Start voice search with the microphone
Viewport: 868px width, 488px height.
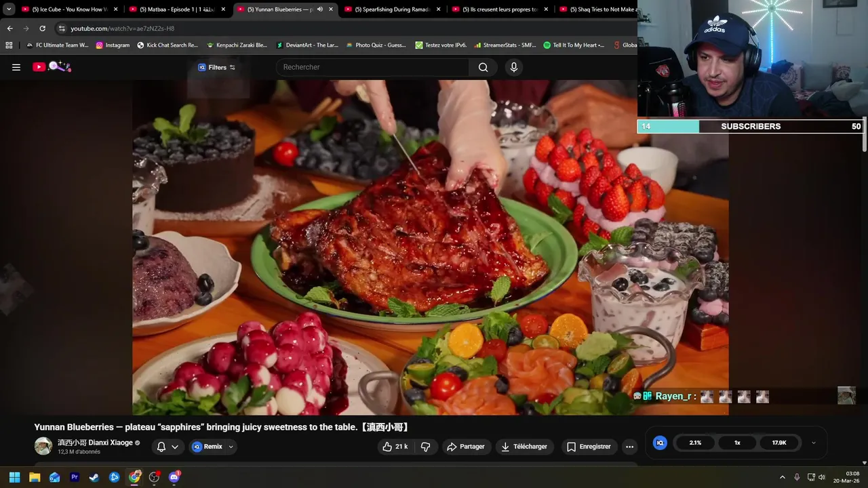[x=514, y=67]
